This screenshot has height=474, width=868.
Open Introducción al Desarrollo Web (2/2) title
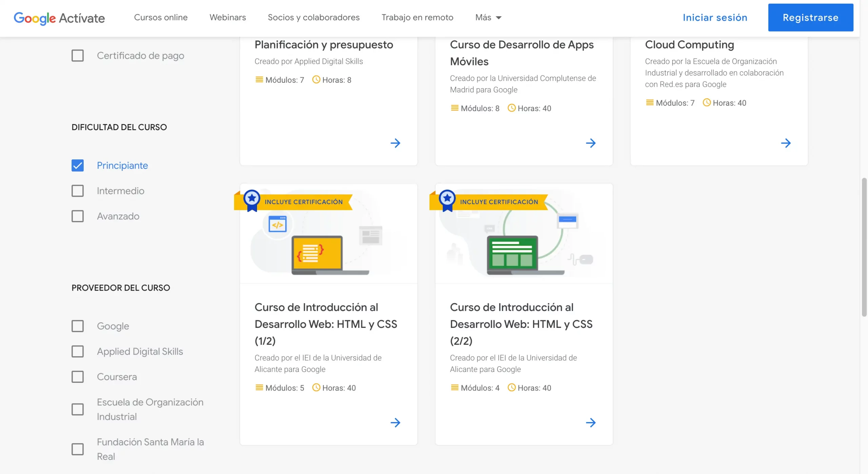[521, 324]
